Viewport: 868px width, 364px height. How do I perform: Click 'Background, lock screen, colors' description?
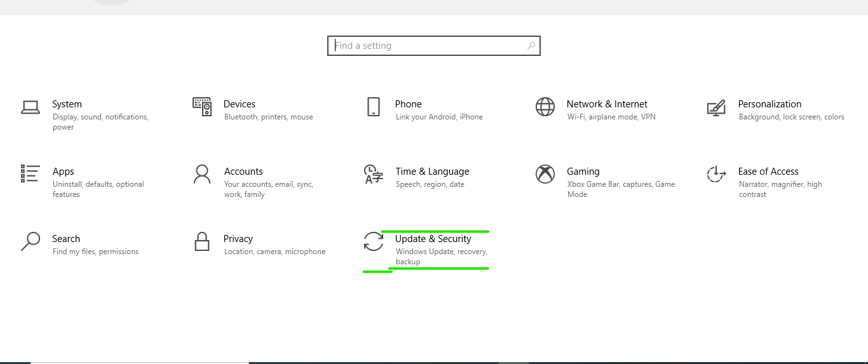[792, 117]
